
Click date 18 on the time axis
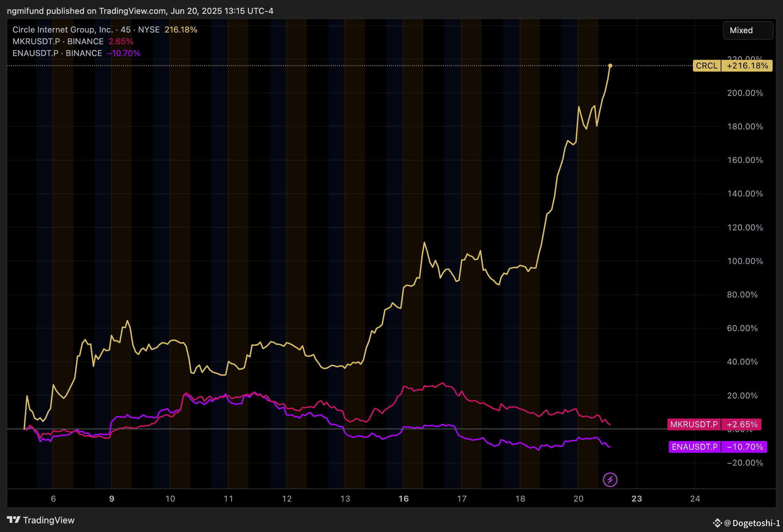pyautogui.click(x=520, y=499)
